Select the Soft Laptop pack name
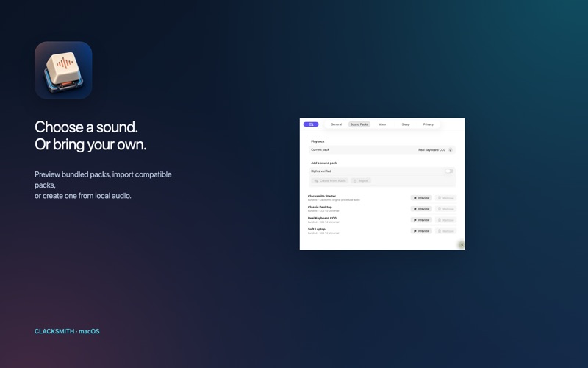The width and height of the screenshot is (588, 368). (x=317, y=229)
